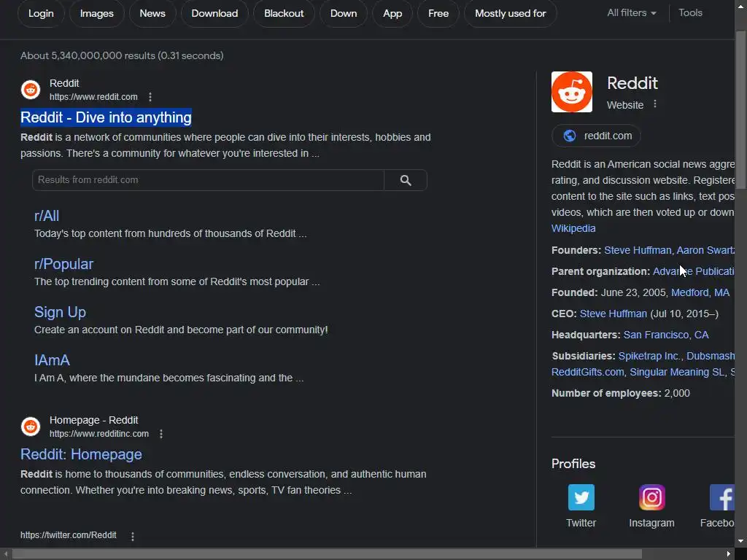Screen dimensions: 747x560
Task: Open the IAmA sitelink
Action: pyautogui.click(x=52, y=360)
